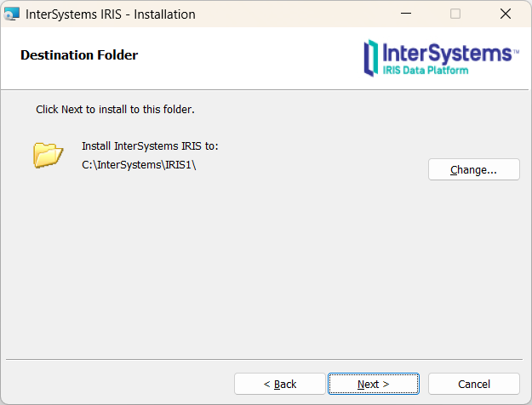Click the separator line above the buttons

(x=266, y=359)
